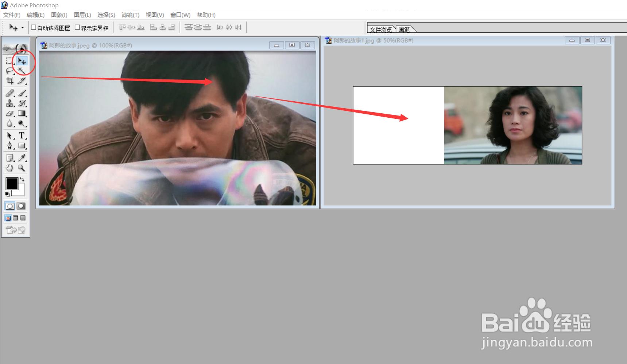Image resolution: width=627 pixels, height=364 pixels.
Task: Maximize the 阿郎的故事.jpeg document window
Action: point(292,45)
